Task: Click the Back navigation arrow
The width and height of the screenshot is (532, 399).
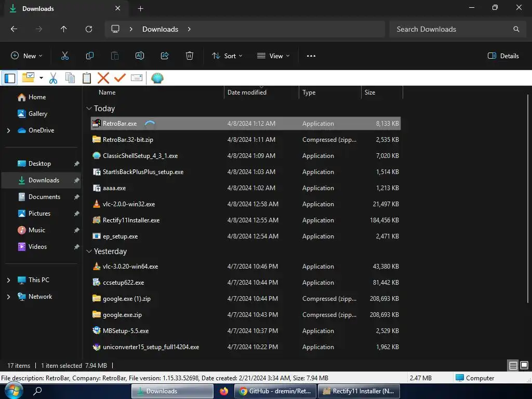Action: click(14, 29)
